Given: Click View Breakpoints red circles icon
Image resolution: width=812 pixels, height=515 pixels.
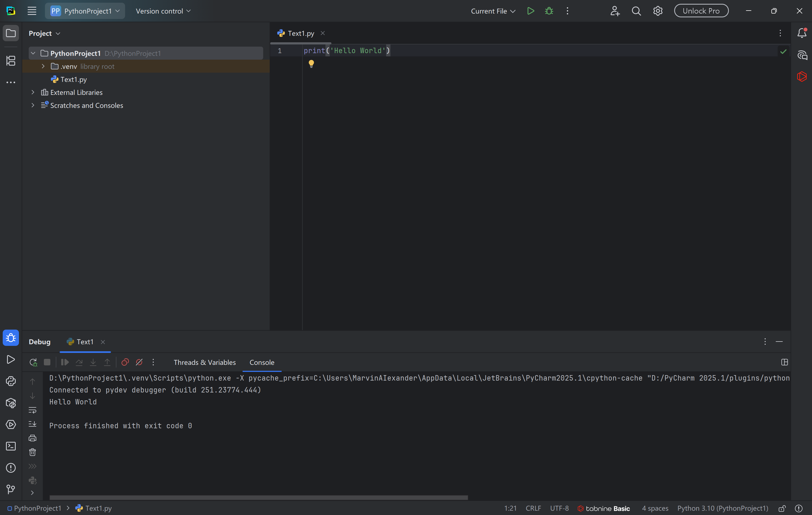Looking at the screenshot, I should pos(125,362).
